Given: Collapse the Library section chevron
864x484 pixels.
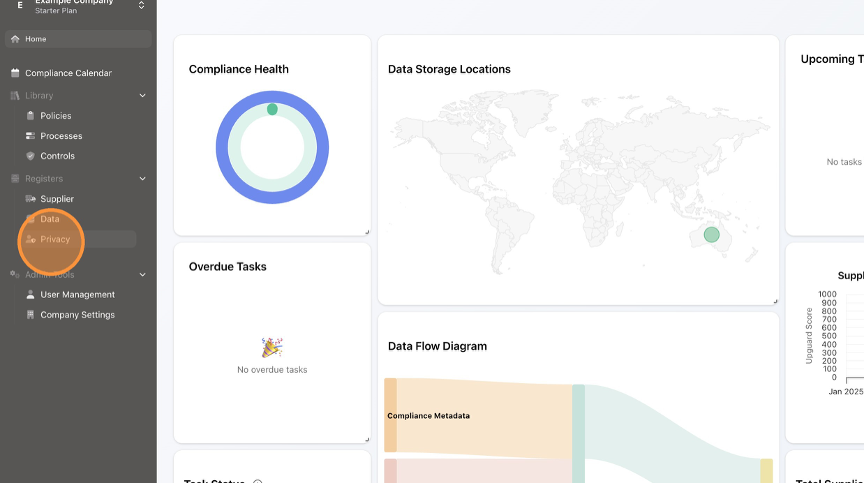Looking at the screenshot, I should pos(142,96).
